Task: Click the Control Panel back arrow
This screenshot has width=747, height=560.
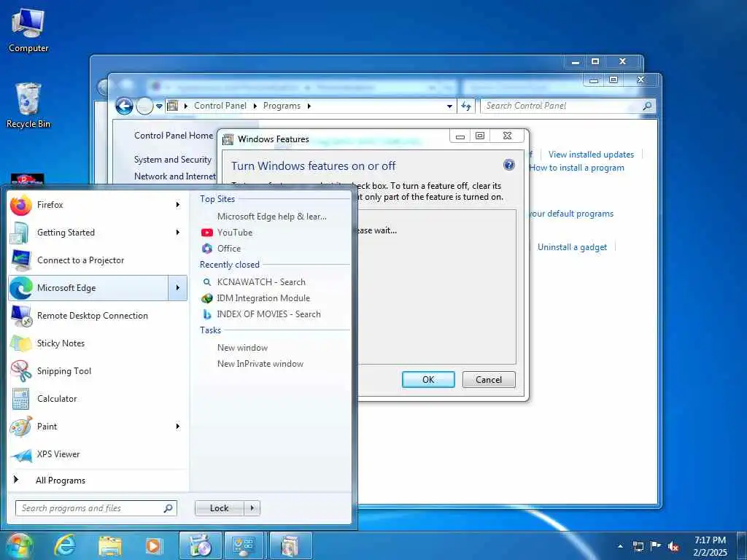Action: pos(124,106)
